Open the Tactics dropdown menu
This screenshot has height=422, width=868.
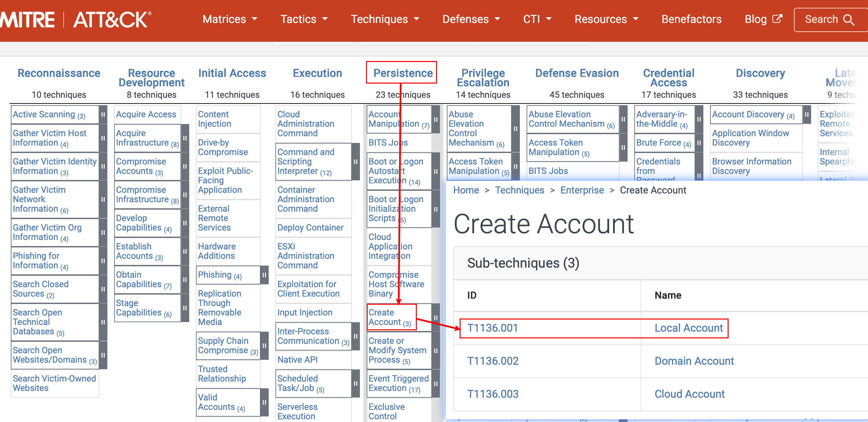click(x=304, y=19)
